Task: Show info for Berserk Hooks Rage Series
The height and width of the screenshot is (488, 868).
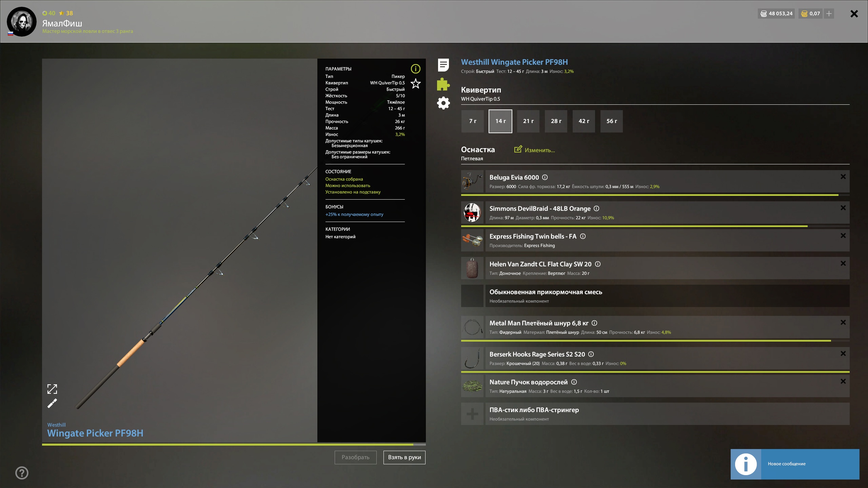Action: [x=591, y=354]
